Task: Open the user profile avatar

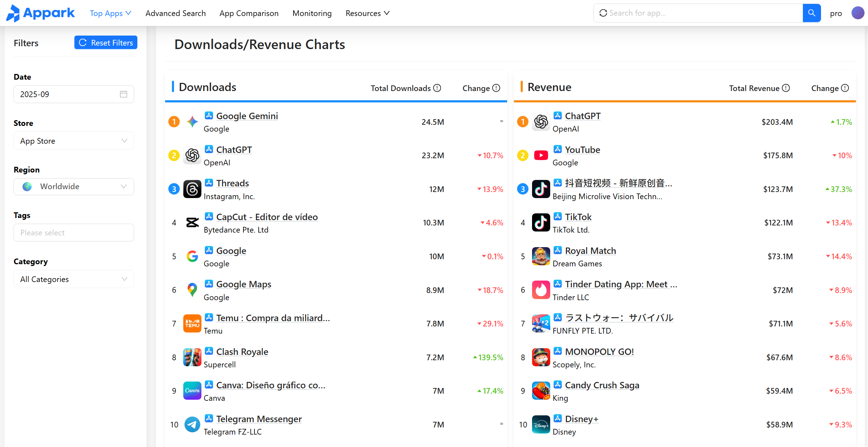Action: coord(858,13)
